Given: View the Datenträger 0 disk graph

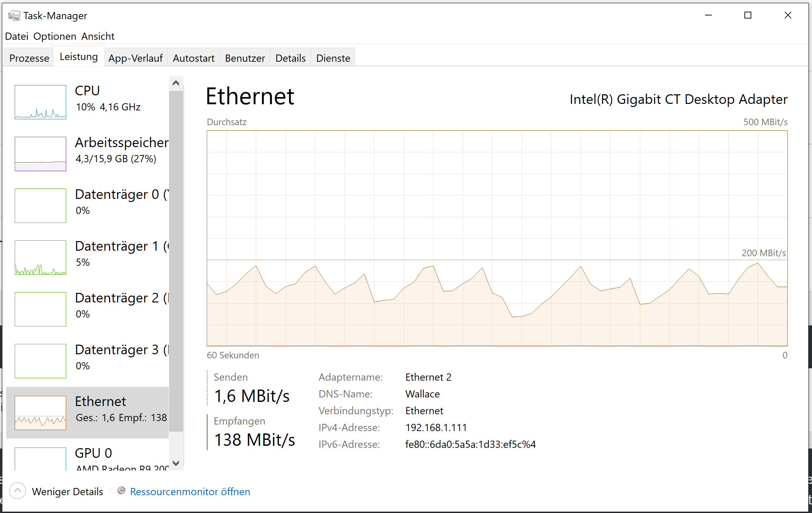Looking at the screenshot, I should pos(40,205).
